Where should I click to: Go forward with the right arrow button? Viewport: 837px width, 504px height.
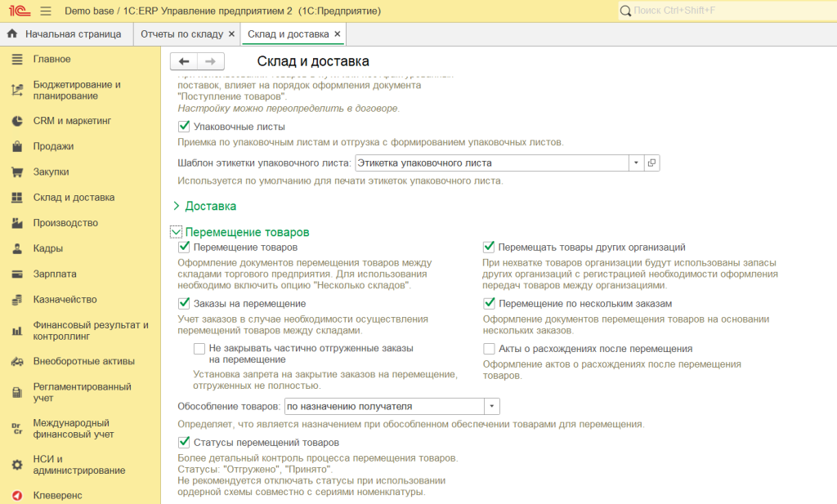[210, 61]
